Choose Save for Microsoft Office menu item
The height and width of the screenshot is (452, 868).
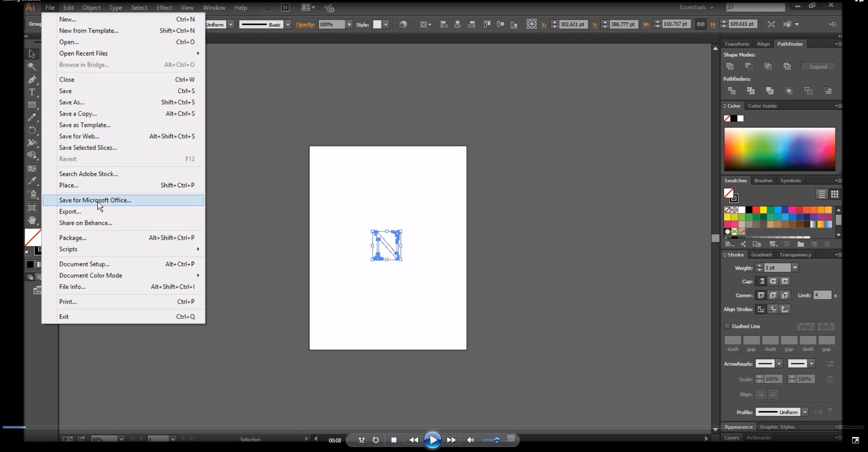pyautogui.click(x=123, y=200)
